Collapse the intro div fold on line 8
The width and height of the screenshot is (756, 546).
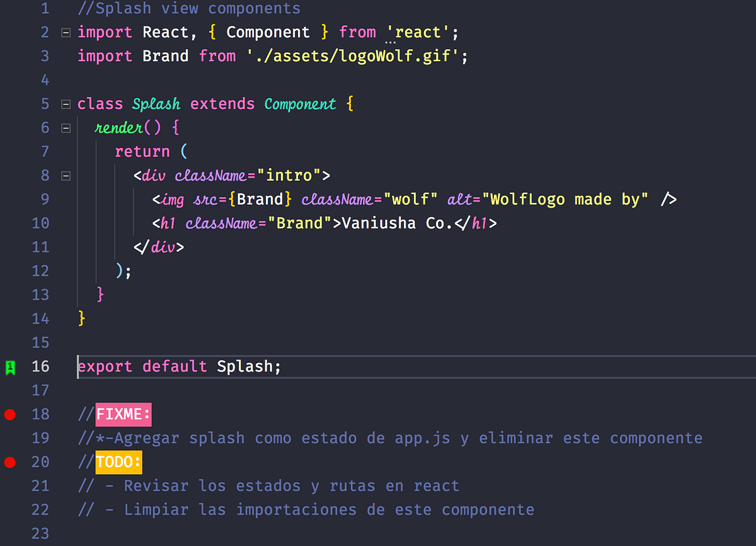(x=66, y=175)
